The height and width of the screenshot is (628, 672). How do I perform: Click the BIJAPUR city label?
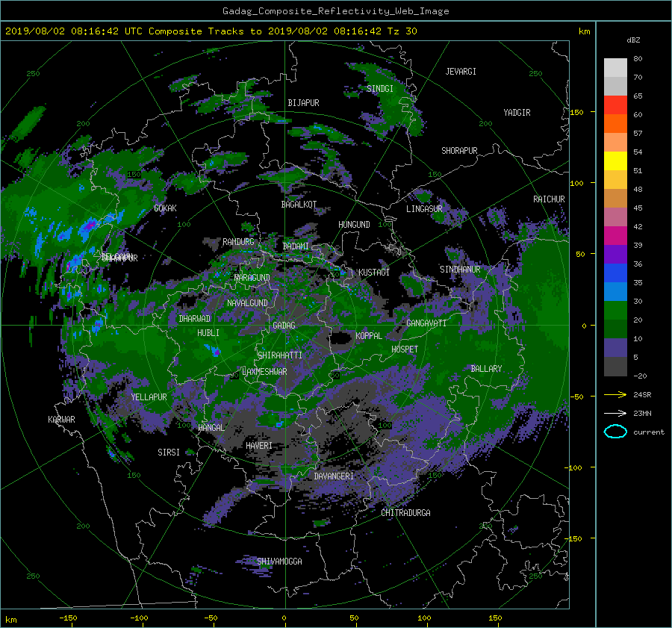(303, 103)
